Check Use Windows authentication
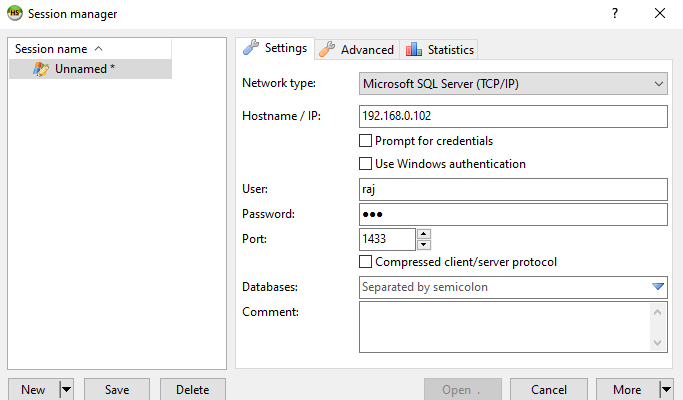 click(365, 164)
